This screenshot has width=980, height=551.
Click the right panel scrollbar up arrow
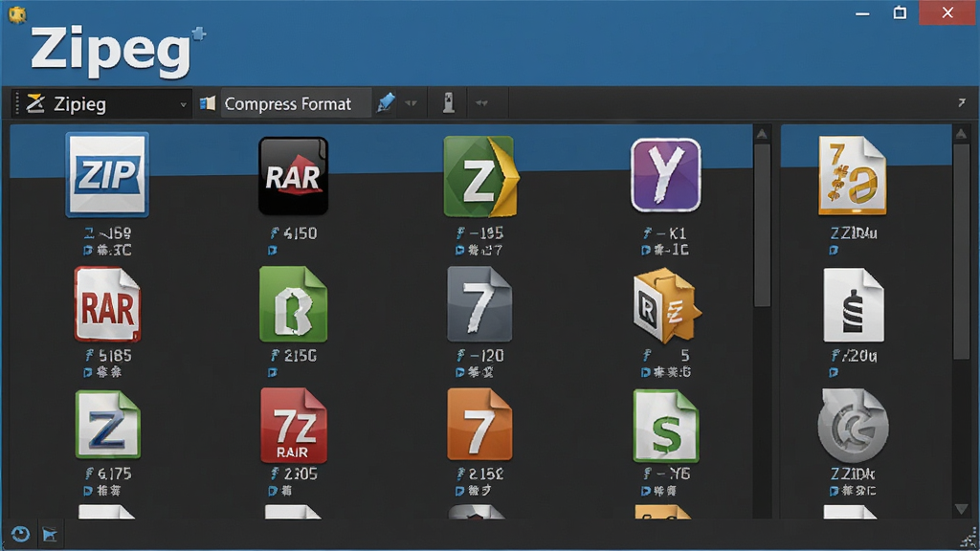click(x=961, y=134)
